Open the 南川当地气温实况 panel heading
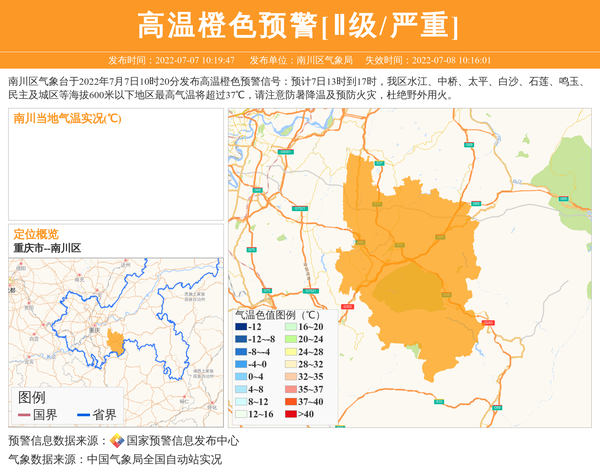Image resolution: width=600 pixels, height=471 pixels. [68, 118]
